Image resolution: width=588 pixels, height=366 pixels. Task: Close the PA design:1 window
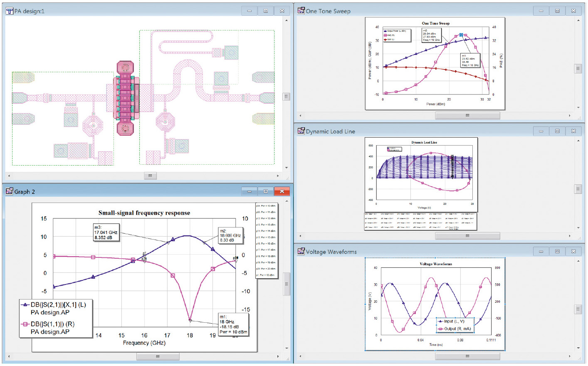282,11
